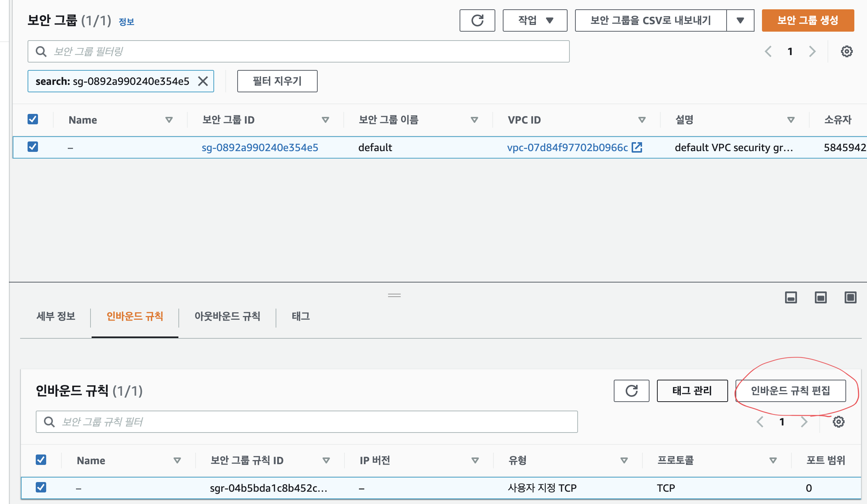
Task: Toggle select-all checkbox in security groups header
Action: tap(33, 119)
